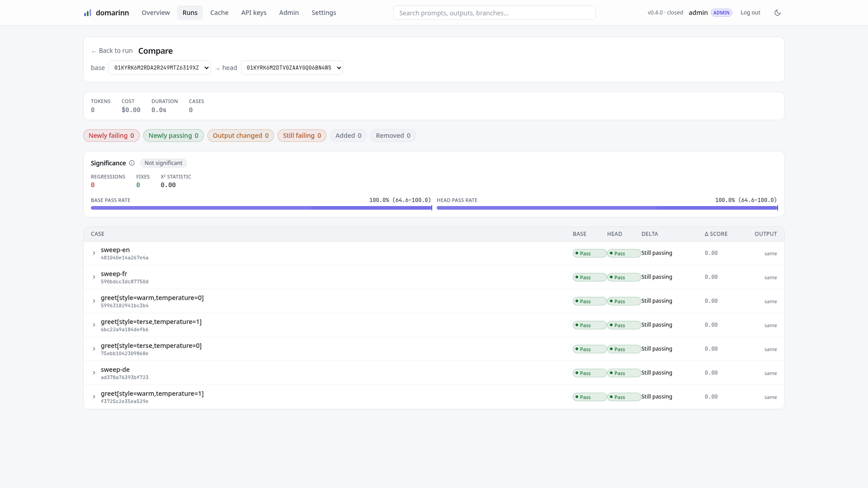Click the 0.00 score in sweep-de row
Viewport: 868px width, 488px height.
tap(711, 373)
